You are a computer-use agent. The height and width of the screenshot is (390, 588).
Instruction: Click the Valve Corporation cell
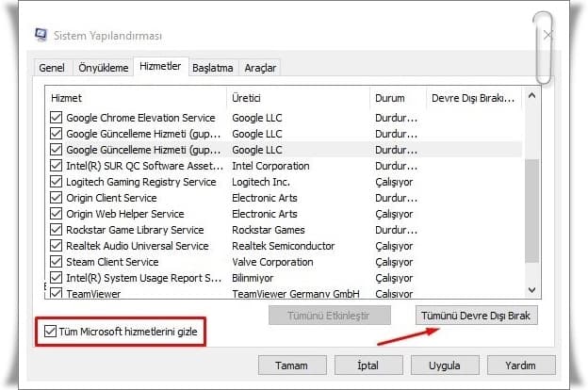[272, 262]
